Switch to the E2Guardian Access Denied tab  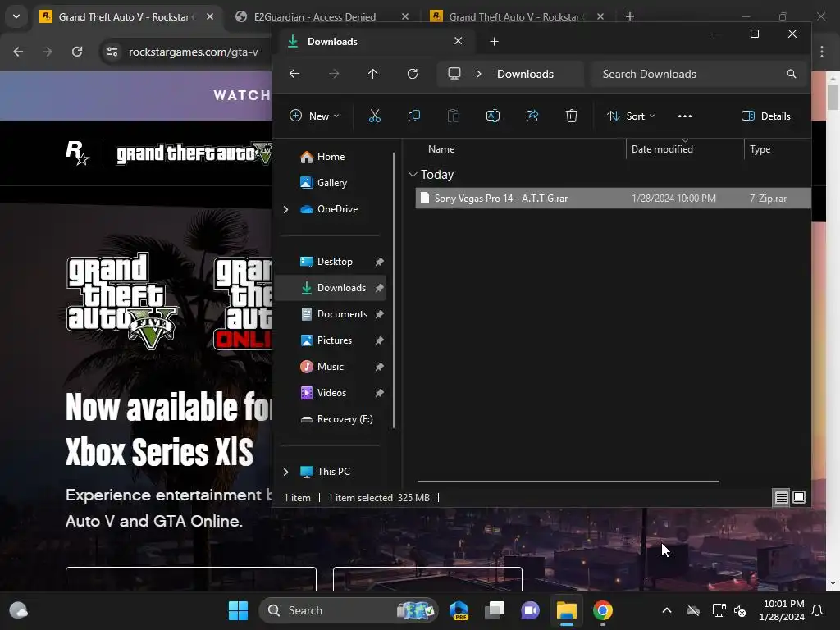click(x=321, y=16)
